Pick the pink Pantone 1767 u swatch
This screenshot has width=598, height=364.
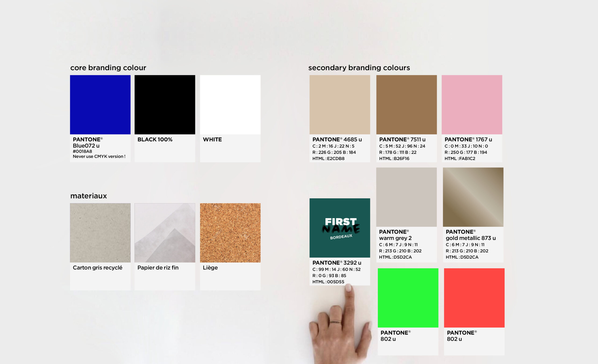472,105
